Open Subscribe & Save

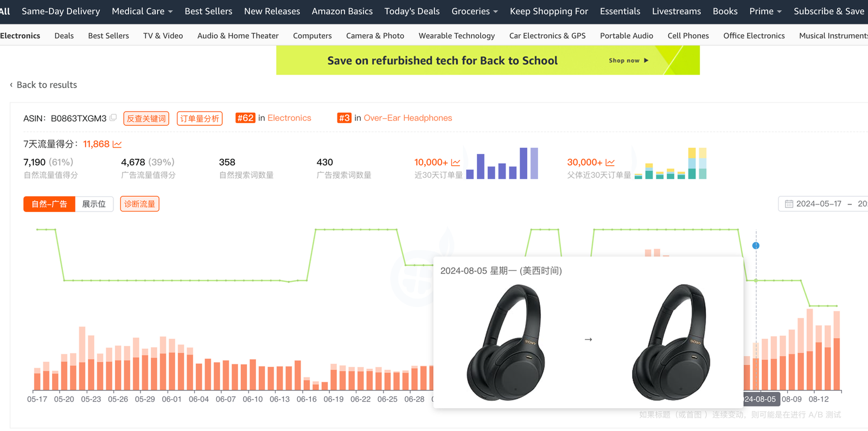click(x=829, y=11)
